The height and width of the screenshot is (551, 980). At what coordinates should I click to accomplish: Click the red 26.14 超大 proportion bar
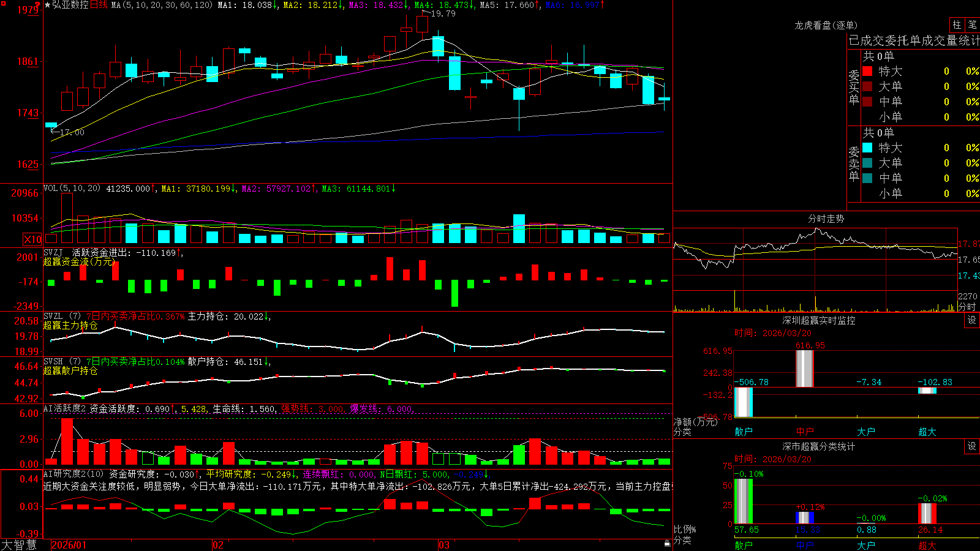(927, 513)
